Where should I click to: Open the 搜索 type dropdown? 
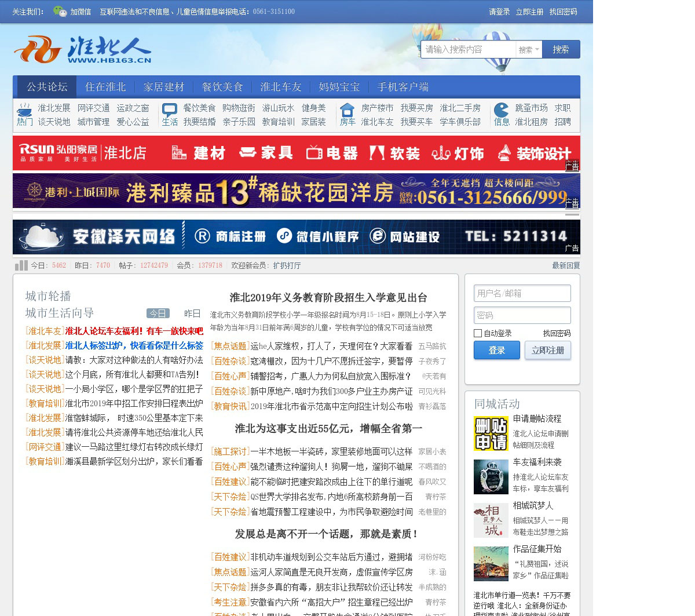coord(529,50)
